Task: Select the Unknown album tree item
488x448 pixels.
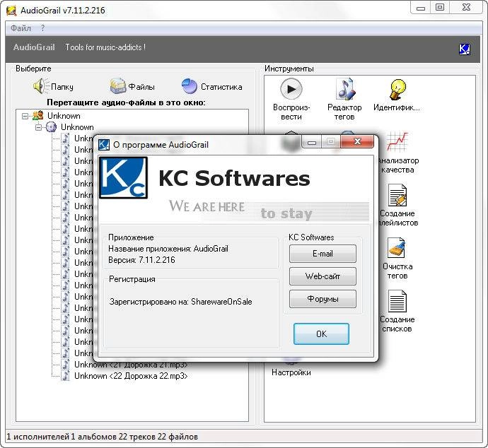Action: (x=77, y=127)
